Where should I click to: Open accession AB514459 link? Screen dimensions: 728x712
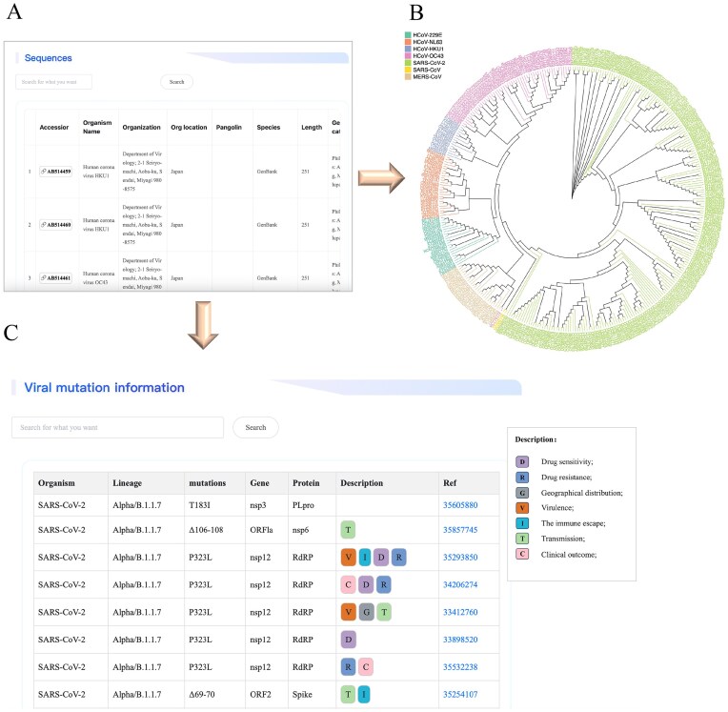click(55, 172)
